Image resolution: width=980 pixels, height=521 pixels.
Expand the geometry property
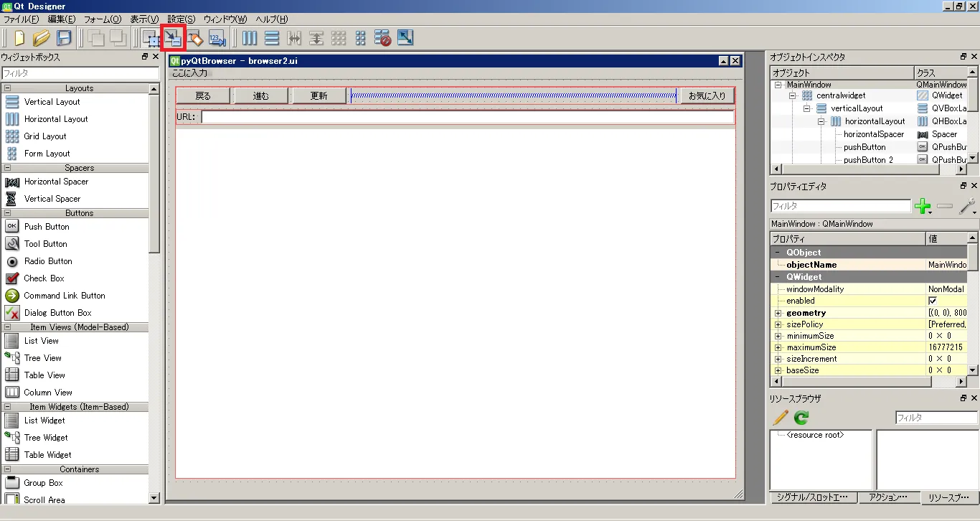(x=778, y=312)
